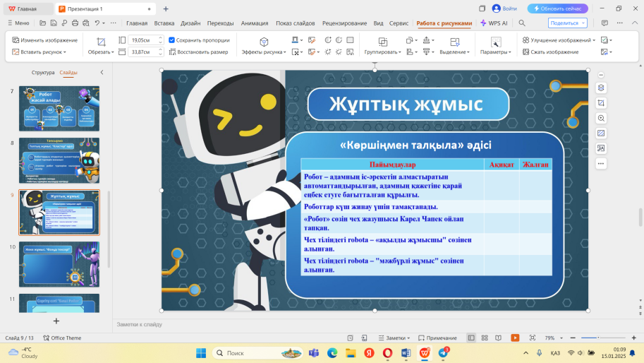
Task: Click Сжать изображение compress icon
Action: pos(526,52)
